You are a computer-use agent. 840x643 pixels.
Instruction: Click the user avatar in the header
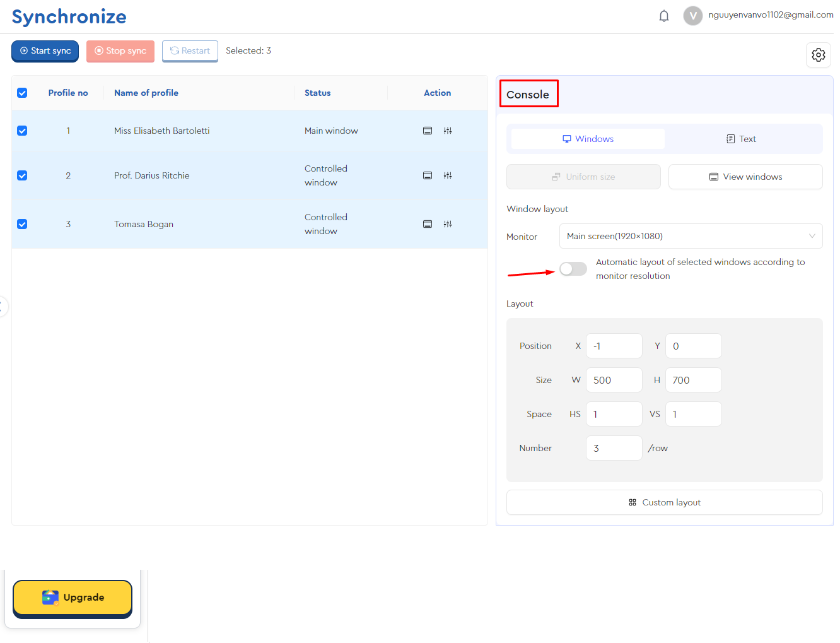(x=692, y=16)
